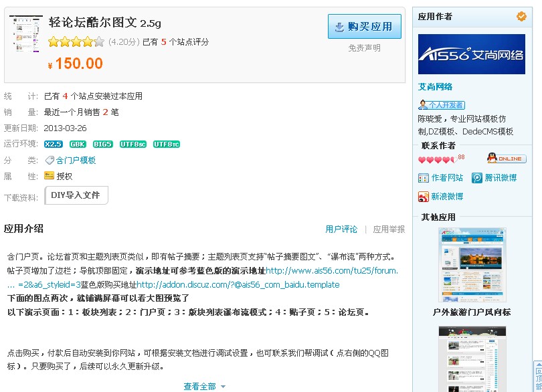Click the dropdown arrow beside 查看全部
The height and width of the screenshot is (392, 542).
(x=223, y=387)
